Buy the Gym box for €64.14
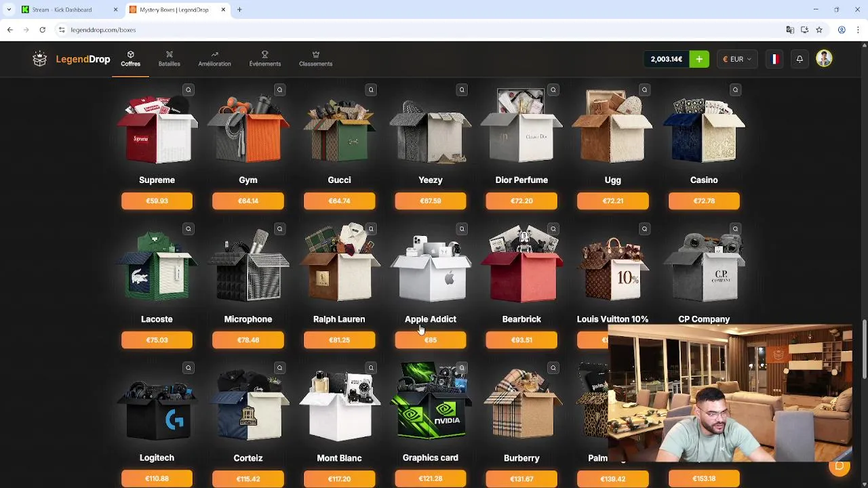Image resolution: width=868 pixels, height=488 pixels. [248, 201]
